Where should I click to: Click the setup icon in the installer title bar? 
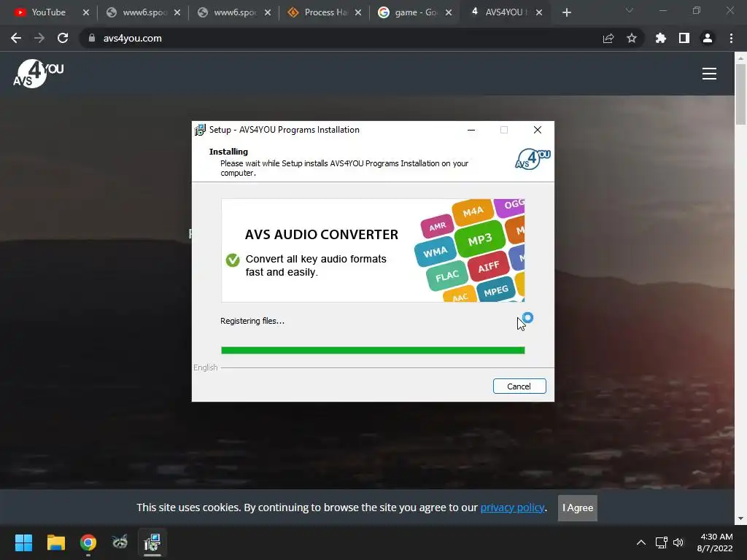tap(200, 130)
